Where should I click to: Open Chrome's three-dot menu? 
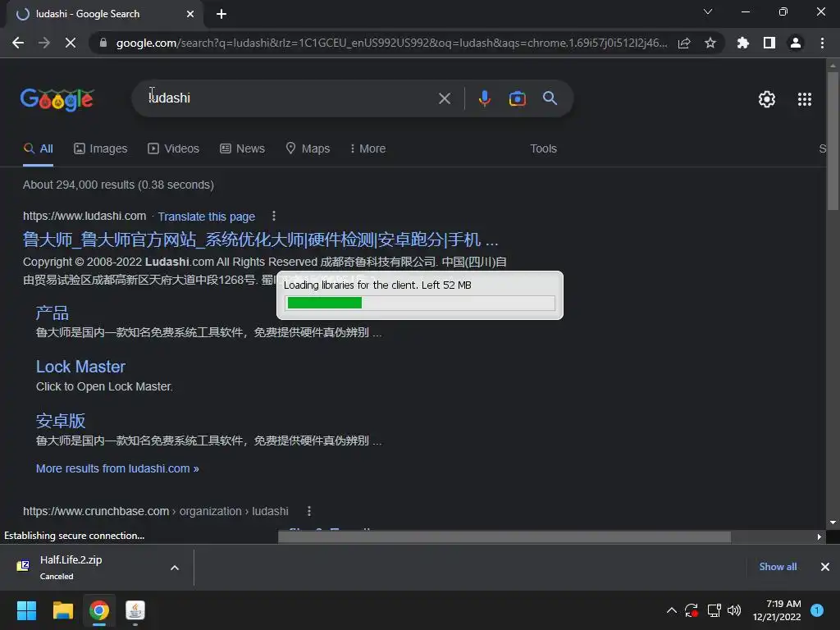click(x=822, y=43)
